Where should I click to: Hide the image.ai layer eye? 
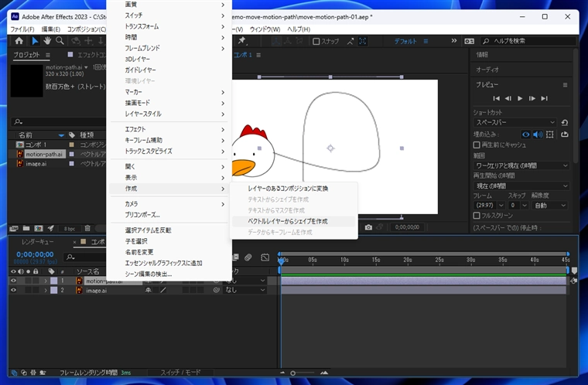pos(13,290)
